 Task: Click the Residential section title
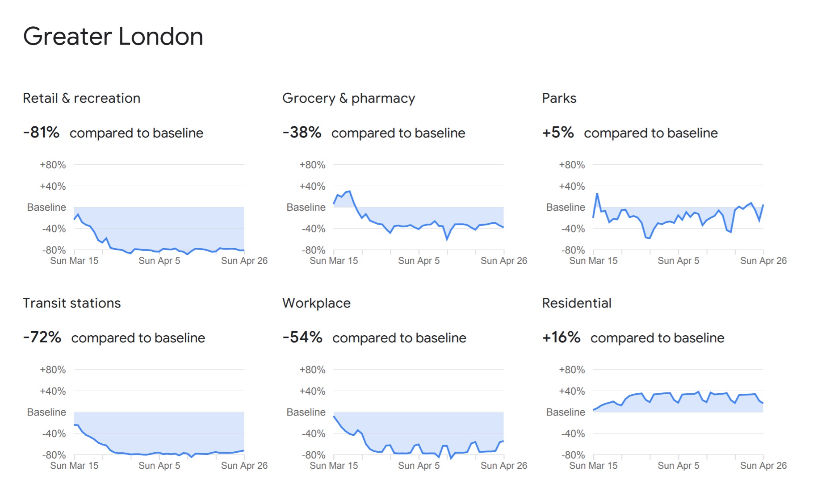click(x=576, y=303)
